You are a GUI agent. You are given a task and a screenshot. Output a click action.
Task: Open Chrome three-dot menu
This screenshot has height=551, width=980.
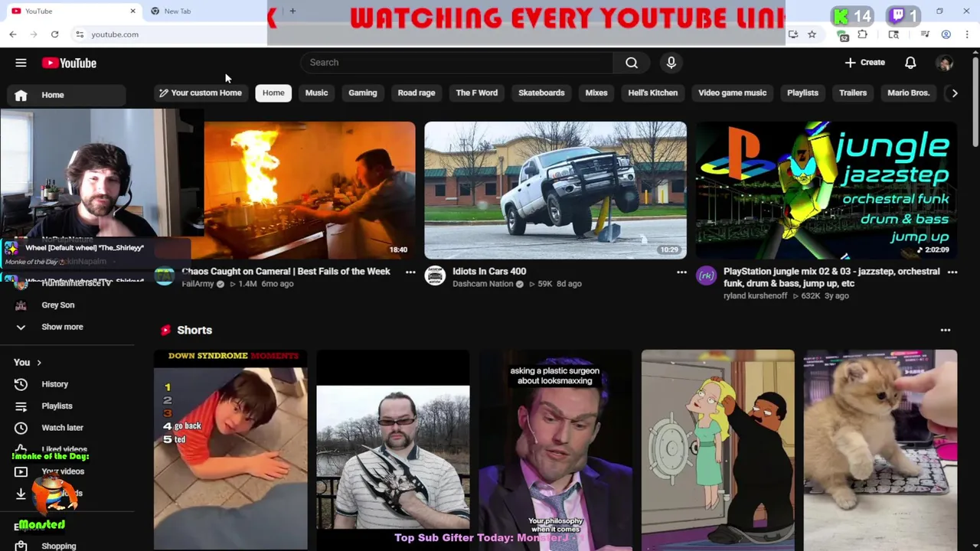coord(967,34)
